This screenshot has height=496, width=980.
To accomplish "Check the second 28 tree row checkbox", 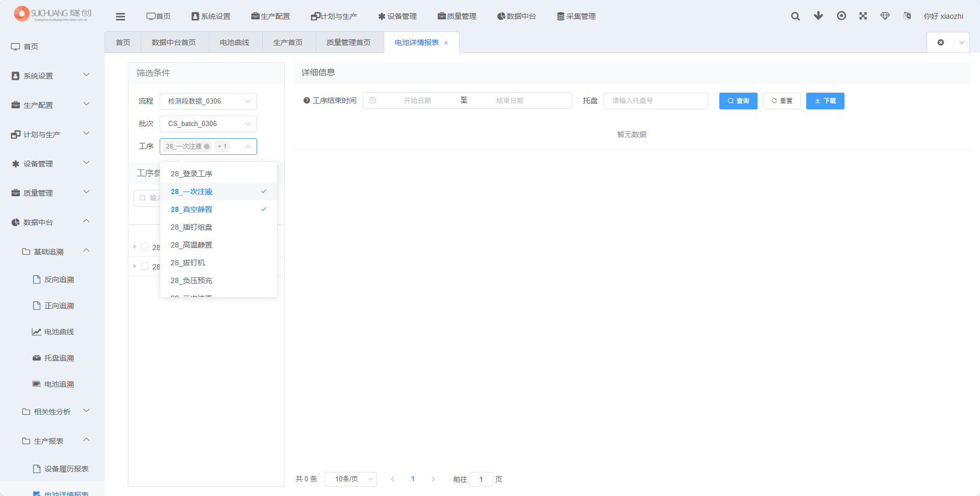I will (x=144, y=266).
